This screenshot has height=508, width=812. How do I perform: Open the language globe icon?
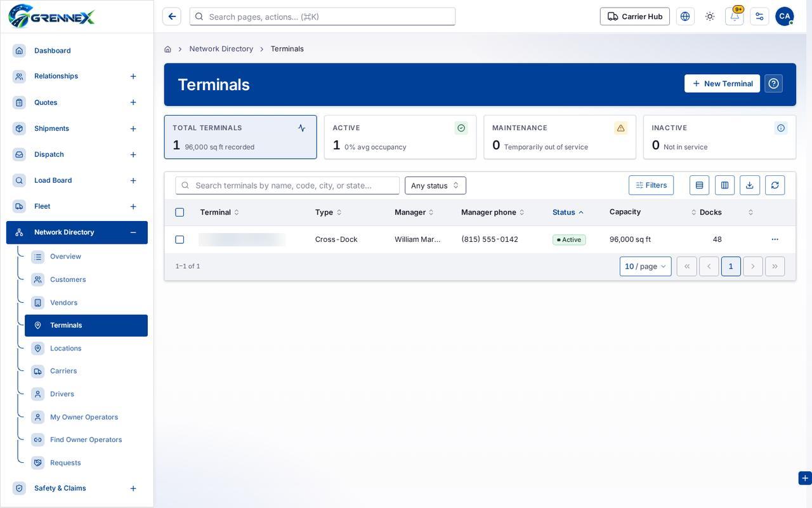click(x=685, y=17)
